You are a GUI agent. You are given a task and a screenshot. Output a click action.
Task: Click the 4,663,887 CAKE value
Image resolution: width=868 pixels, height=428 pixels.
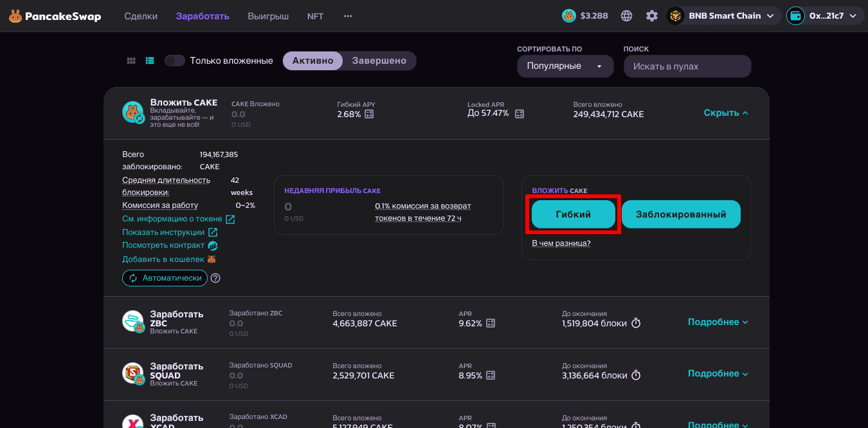(365, 323)
